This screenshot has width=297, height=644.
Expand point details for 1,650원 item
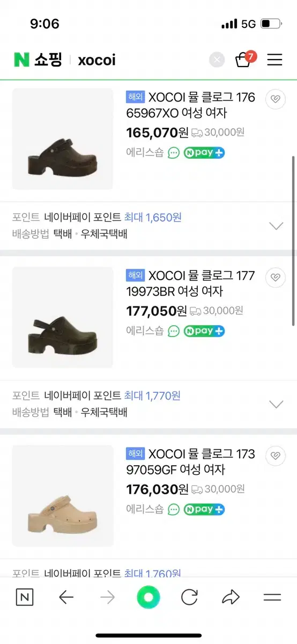[x=276, y=226]
